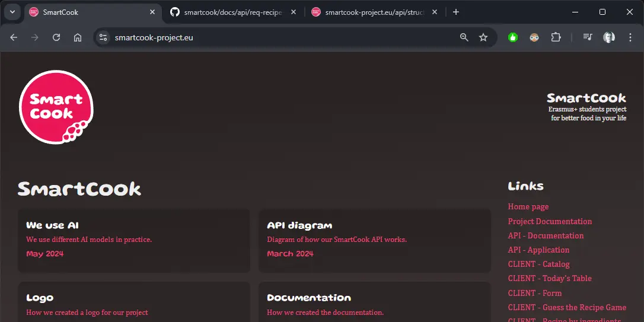
Task: Click the March 2024 date text
Action: point(290,254)
